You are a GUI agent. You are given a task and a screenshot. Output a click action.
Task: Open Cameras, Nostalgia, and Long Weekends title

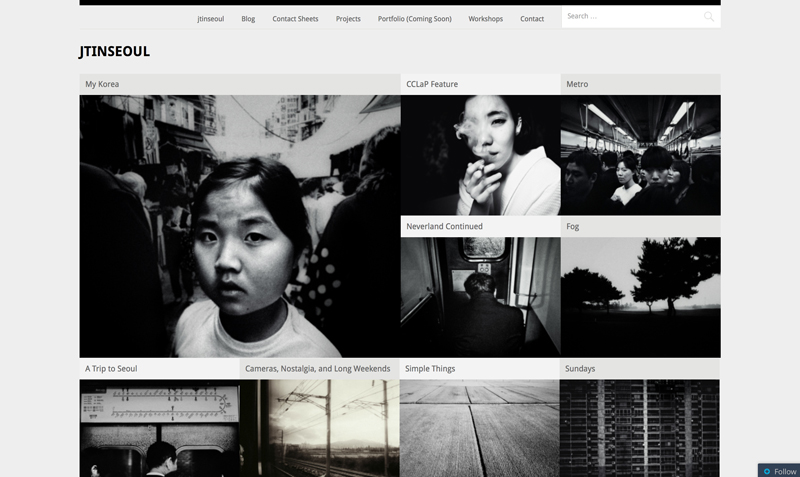pos(317,368)
